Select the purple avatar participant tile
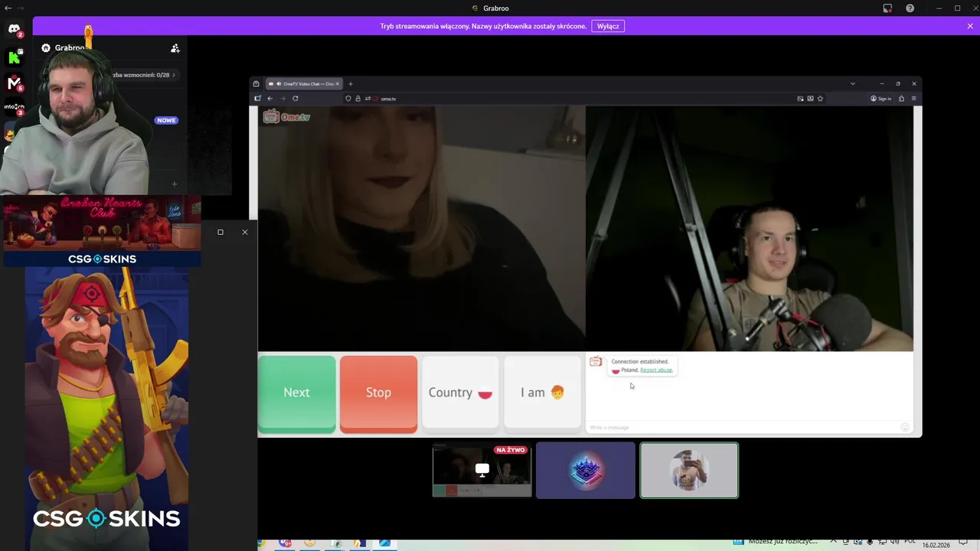This screenshot has height=551, width=980. pyautogui.click(x=586, y=470)
